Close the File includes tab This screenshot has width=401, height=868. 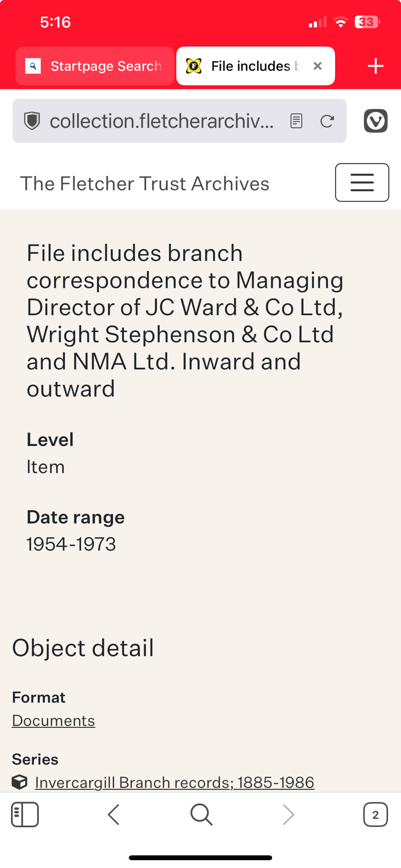318,66
